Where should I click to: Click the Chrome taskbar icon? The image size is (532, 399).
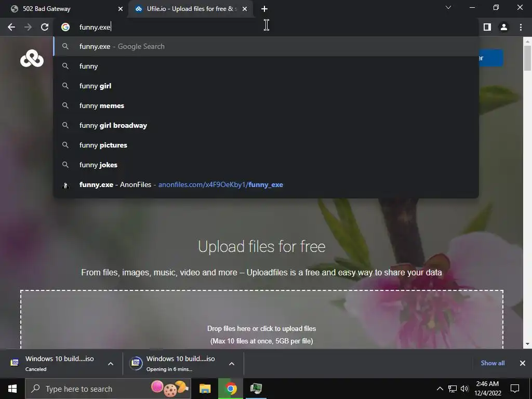pyautogui.click(x=231, y=389)
